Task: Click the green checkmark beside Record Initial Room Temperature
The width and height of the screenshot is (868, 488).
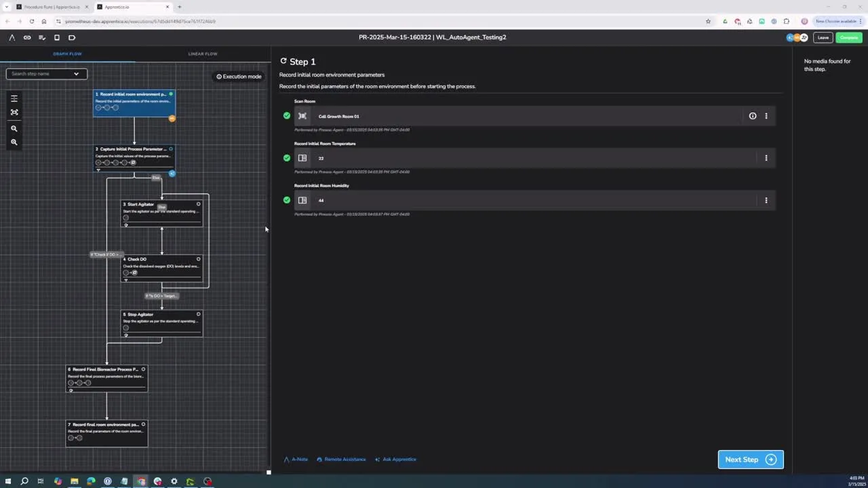Action: (287, 158)
